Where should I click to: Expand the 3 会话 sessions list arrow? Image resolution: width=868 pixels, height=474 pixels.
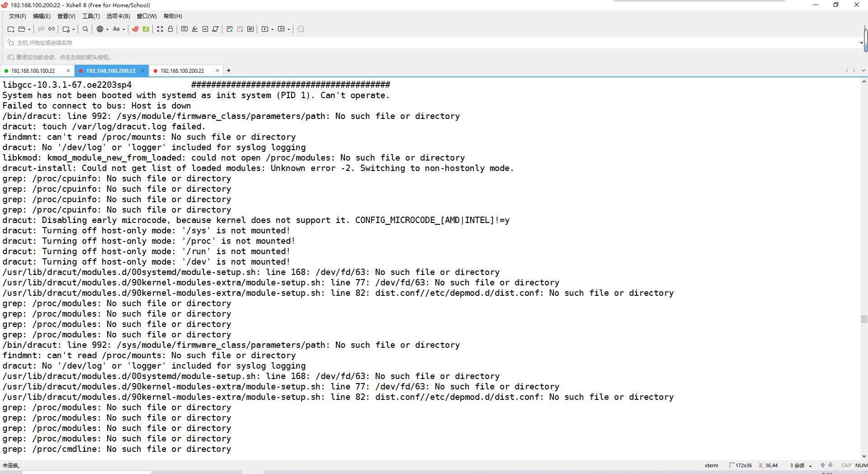point(810,465)
